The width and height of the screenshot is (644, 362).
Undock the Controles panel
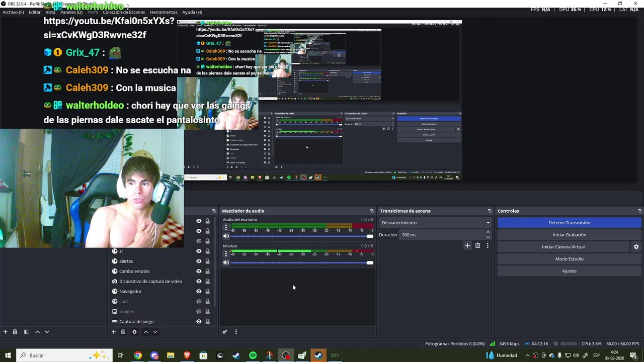(x=640, y=211)
